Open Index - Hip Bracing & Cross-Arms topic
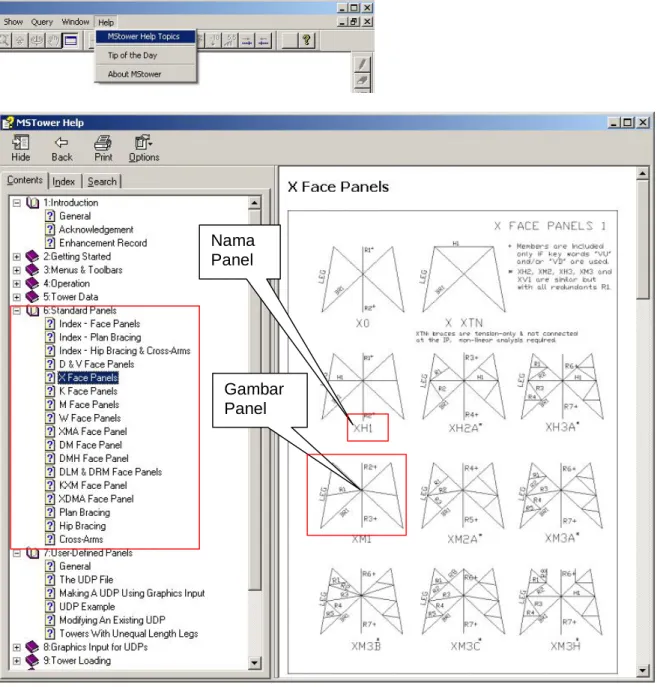Screen dimensions: 657x687 125,351
